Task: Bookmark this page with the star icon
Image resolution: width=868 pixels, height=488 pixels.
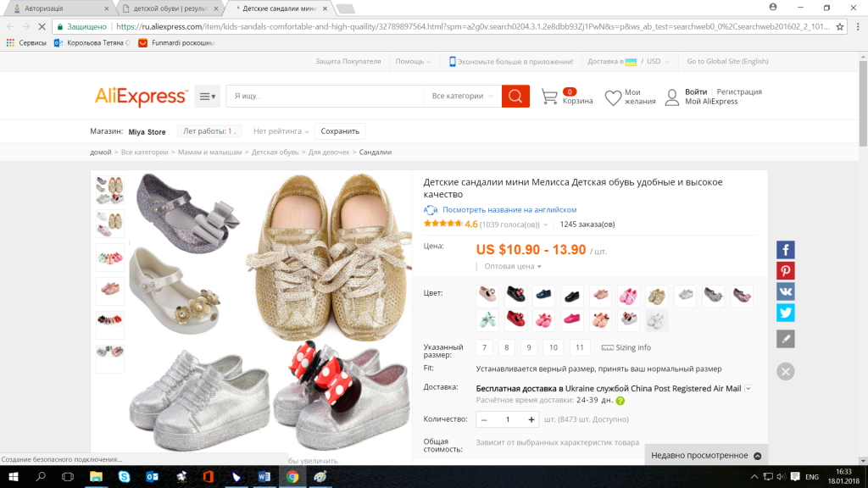Action: click(x=840, y=26)
